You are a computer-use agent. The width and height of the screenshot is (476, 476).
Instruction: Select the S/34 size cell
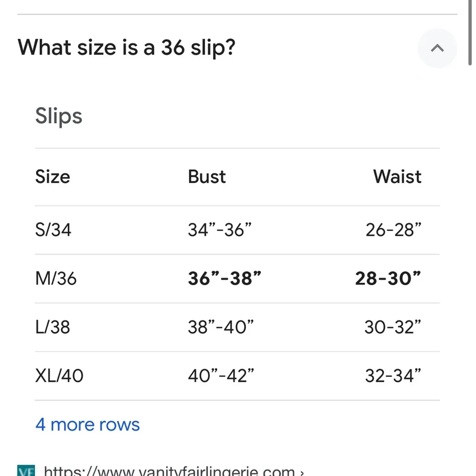click(x=53, y=230)
